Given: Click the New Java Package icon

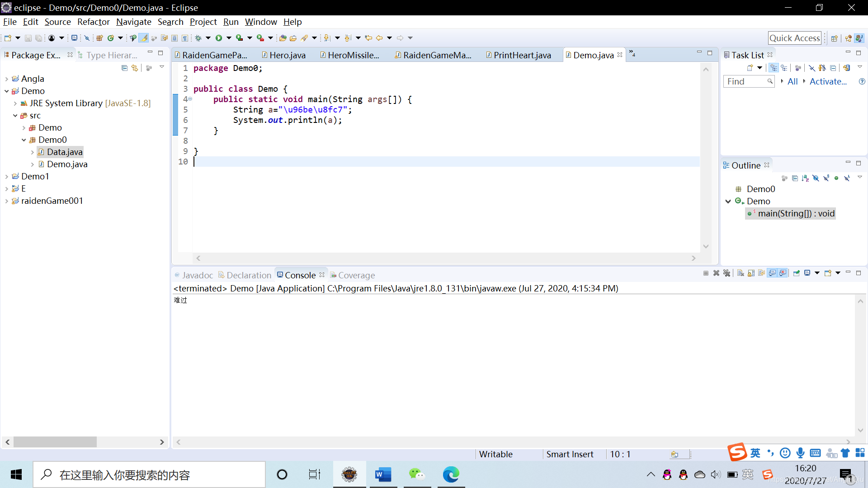Looking at the screenshot, I should coord(99,38).
